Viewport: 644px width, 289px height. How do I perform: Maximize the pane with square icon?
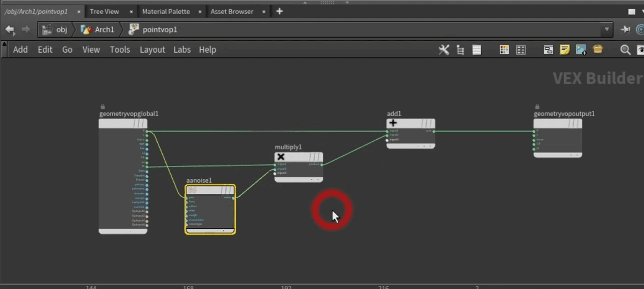(x=631, y=11)
